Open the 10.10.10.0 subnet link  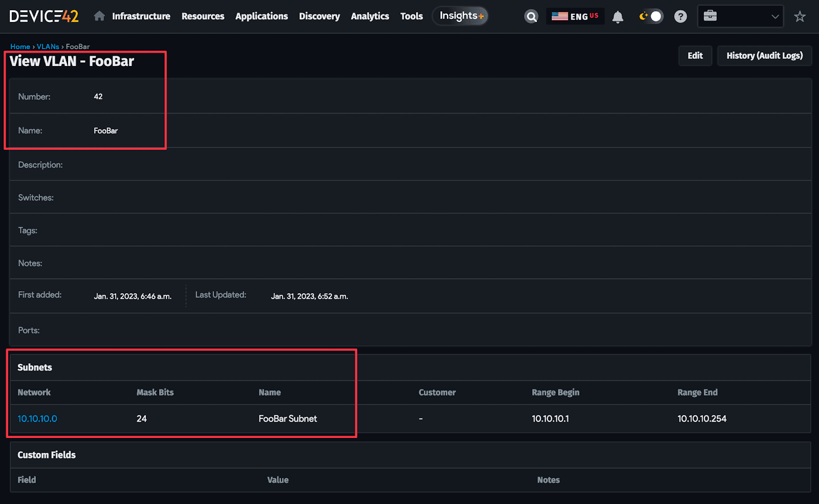pos(37,418)
